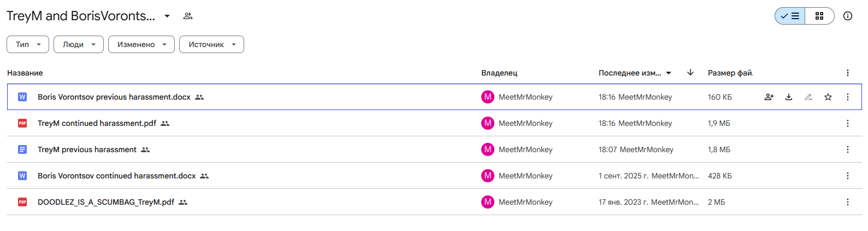Open the Изменено filter dropdown

tap(141, 44)
